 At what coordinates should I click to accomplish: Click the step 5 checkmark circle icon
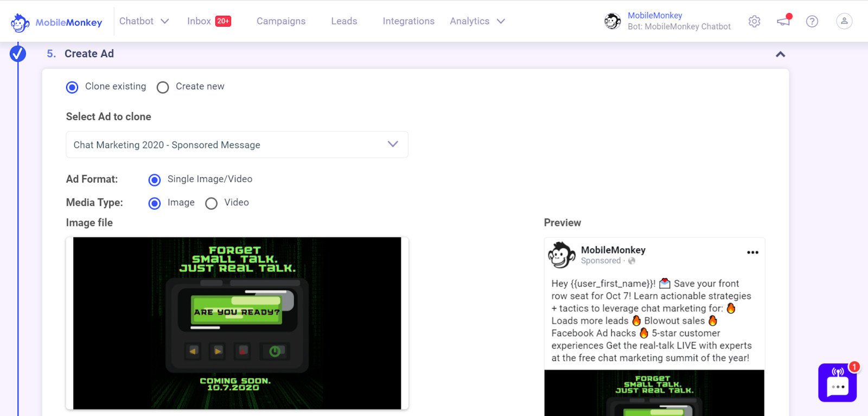pos(18,54)
